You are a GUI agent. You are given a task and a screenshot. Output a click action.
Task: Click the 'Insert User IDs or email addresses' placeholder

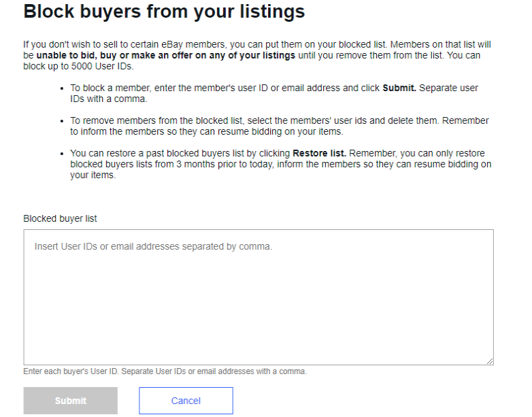coord(153,246)
